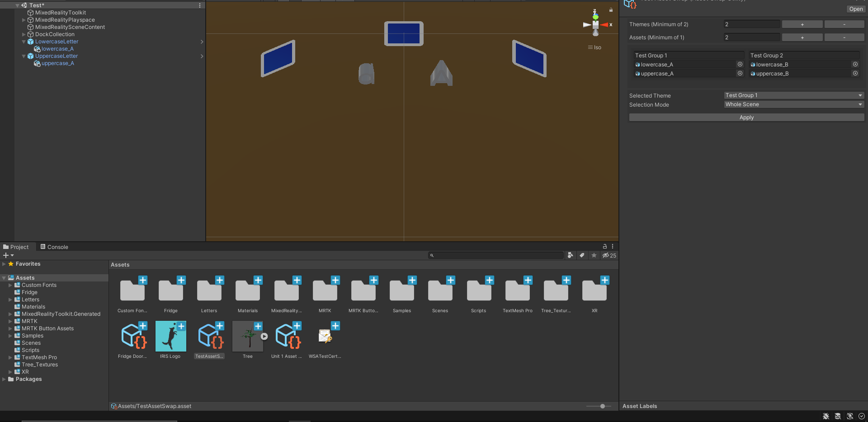This screenshot has height=422, width=868.
Task: Click the debug mode bug icon in status bar
Action: click(x=826, y=416)
